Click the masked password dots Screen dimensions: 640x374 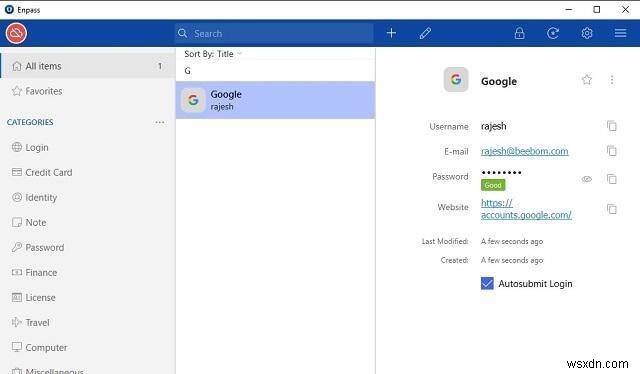tap(501, 173)
